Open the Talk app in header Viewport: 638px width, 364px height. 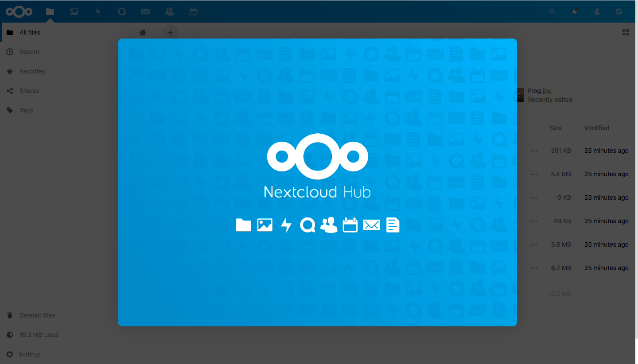122,12
